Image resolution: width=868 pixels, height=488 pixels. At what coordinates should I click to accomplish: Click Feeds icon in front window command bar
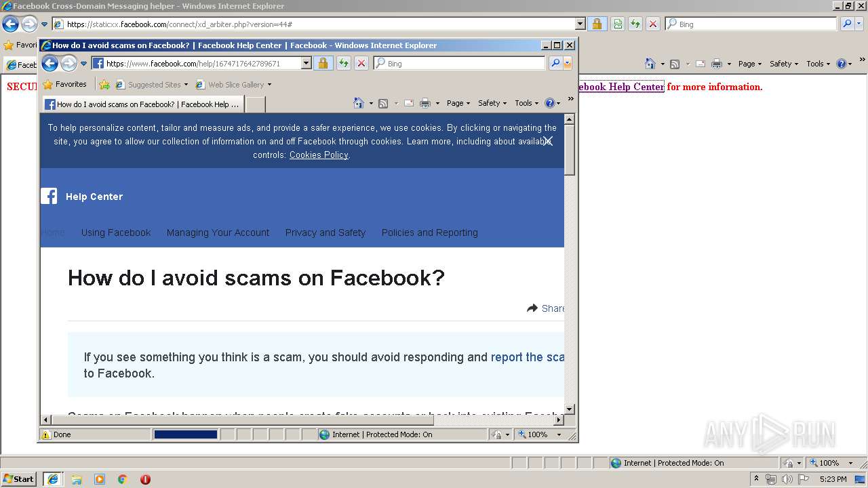pyautogui.click(x=383, y=103)
